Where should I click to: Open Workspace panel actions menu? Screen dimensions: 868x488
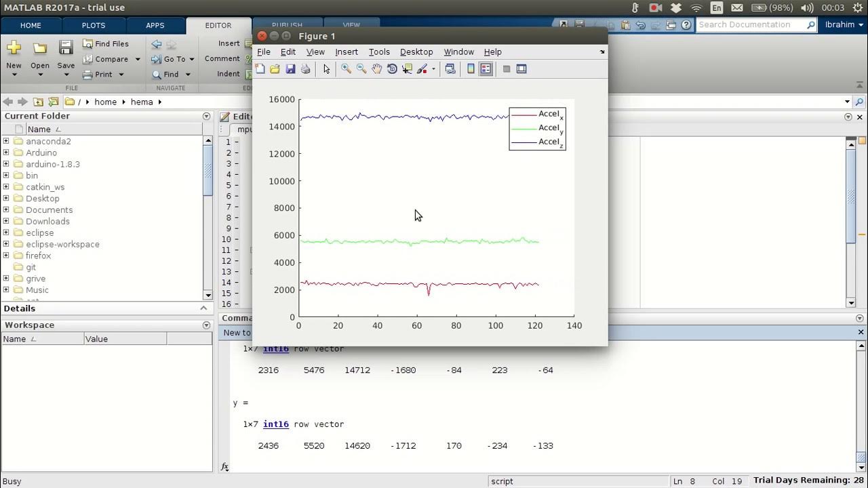point(207,325)
